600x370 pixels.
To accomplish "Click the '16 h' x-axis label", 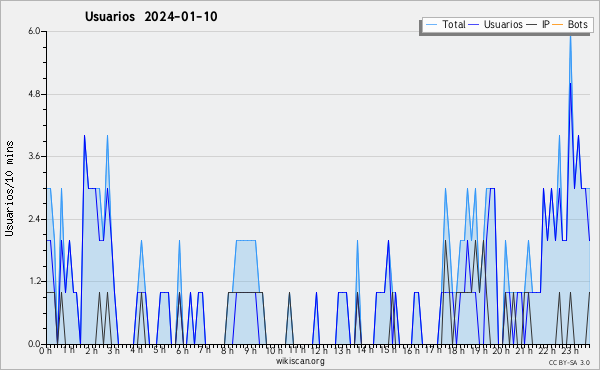I will click(x=411, y=350).
